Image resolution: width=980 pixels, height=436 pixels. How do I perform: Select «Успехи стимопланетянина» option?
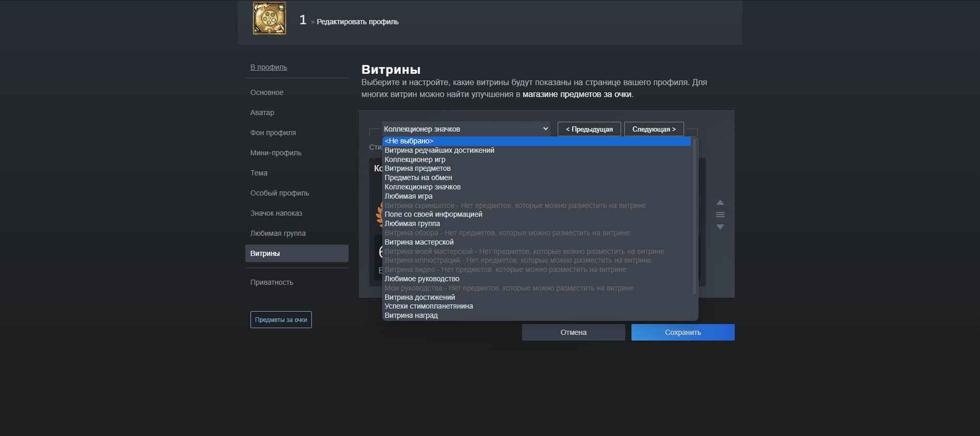click(x=536, y=306)
